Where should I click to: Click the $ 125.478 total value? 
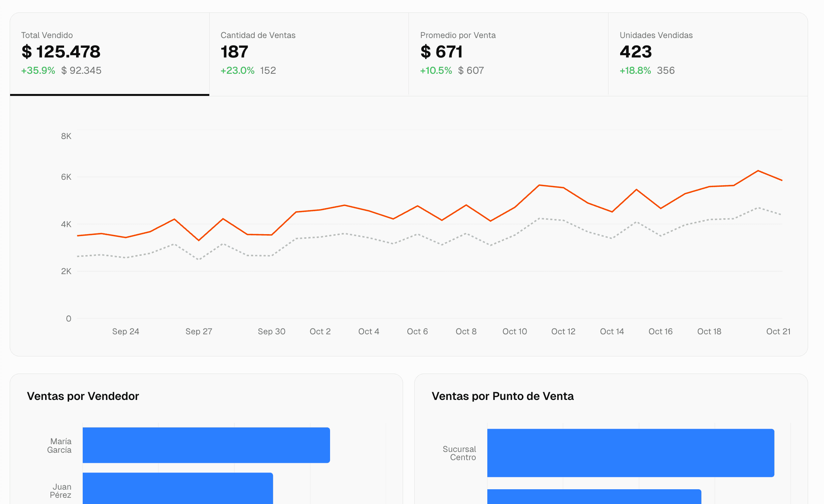[61, 52]
